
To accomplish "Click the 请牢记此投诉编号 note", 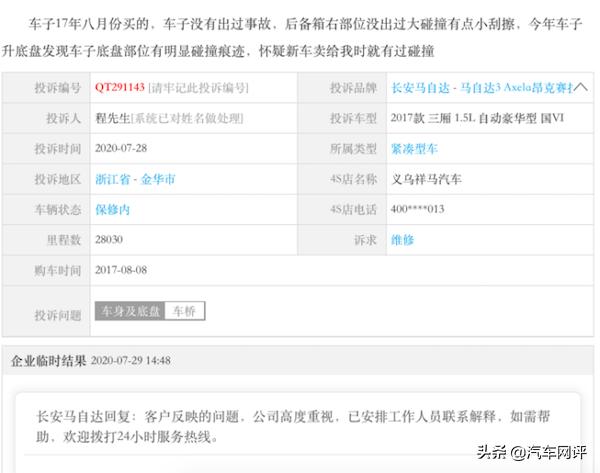I will point(198,88).
